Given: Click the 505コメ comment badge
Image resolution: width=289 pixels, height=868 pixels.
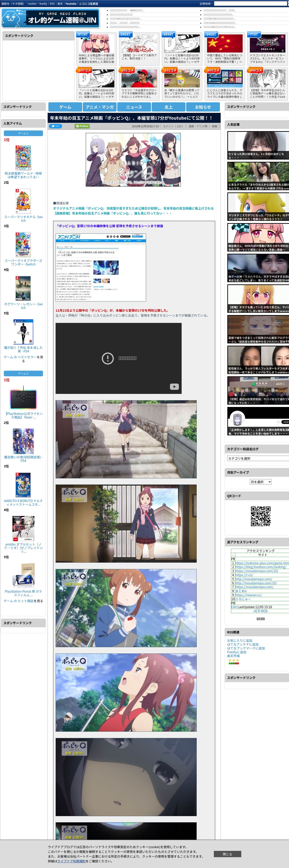Looking at the screenshot, I should [213, 70].
